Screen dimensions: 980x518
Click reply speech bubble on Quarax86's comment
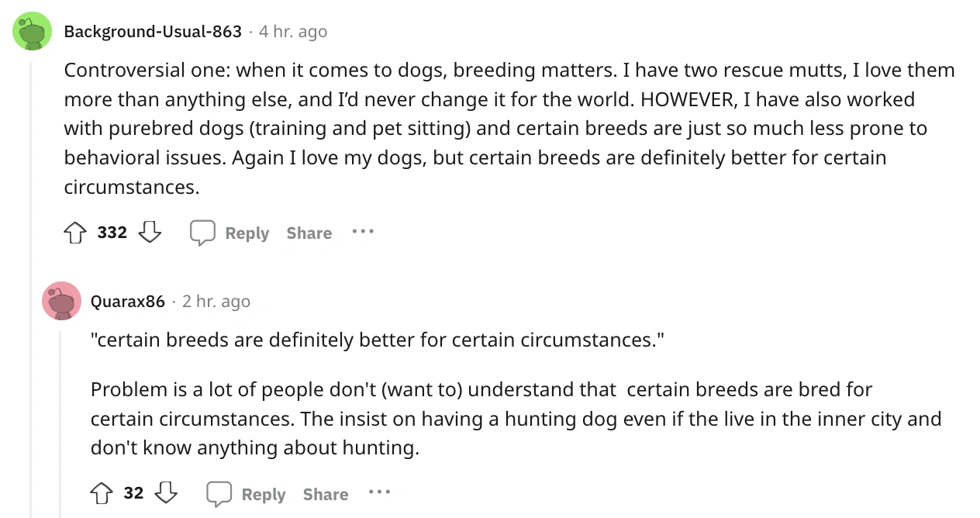(x=219, y=494)
